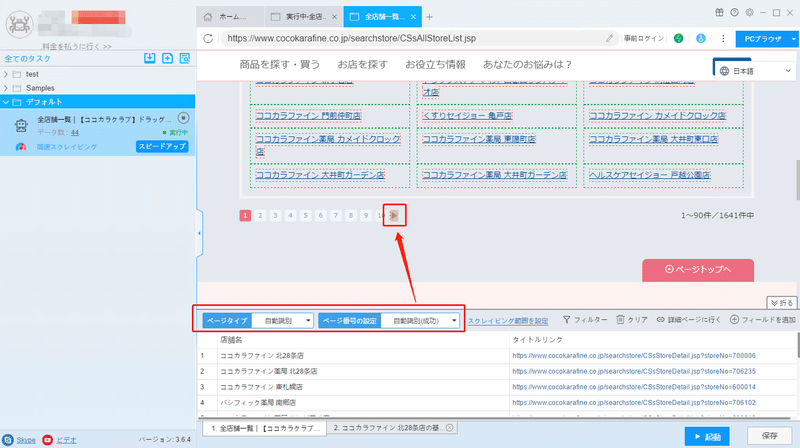The height and width of the screenshot is (448, 800).
Task: Open the 商品を探す・買う menu
Action: coord(280,65)
